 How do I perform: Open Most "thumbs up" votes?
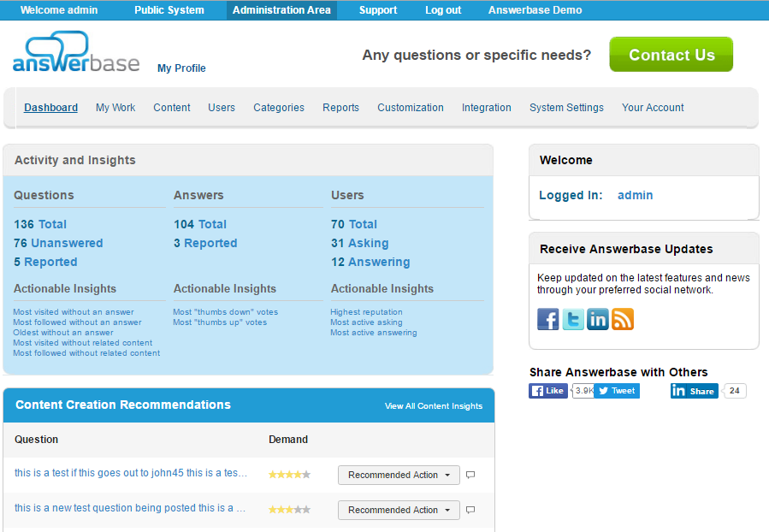point(220,322)
